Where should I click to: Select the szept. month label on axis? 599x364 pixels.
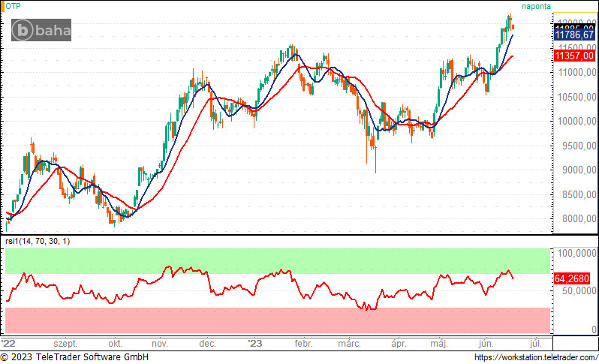(x=65, y=344)
